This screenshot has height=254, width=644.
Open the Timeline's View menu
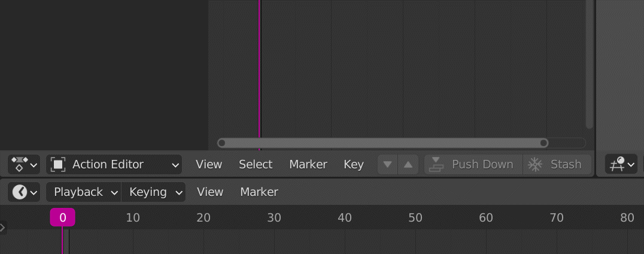[210, 192]
